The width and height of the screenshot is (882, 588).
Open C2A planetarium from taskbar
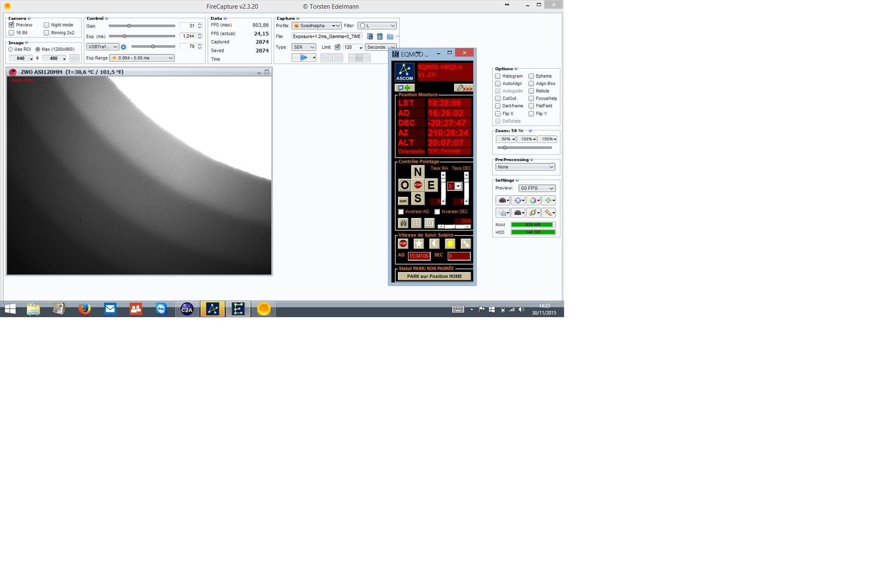(x=187, y=309)
